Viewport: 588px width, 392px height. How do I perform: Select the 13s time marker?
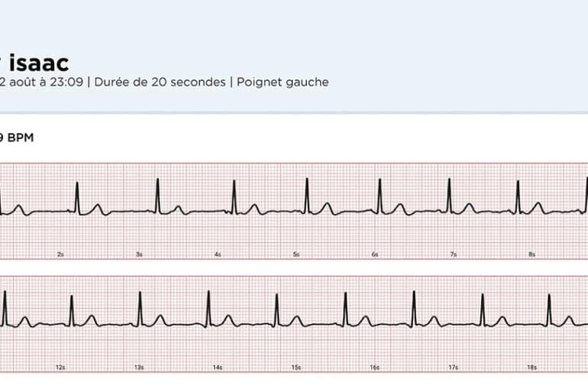(x=139, y=368)
